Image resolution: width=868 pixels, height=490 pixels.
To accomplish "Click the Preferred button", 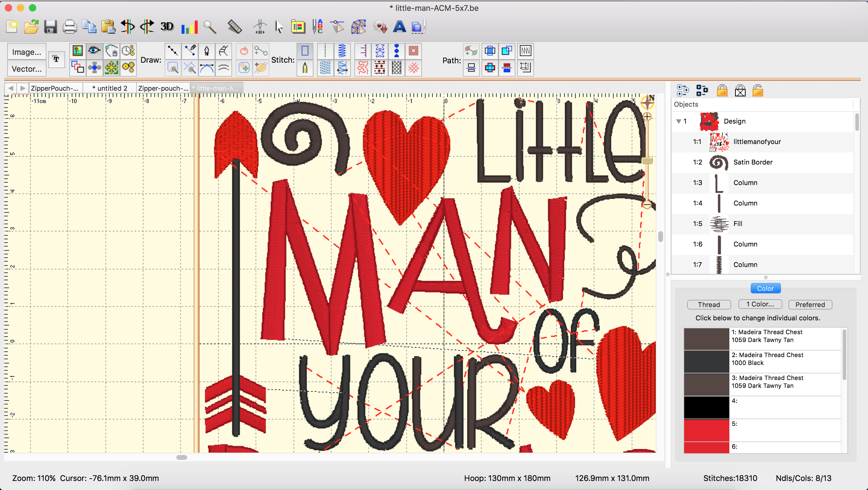I will (810, 304).
